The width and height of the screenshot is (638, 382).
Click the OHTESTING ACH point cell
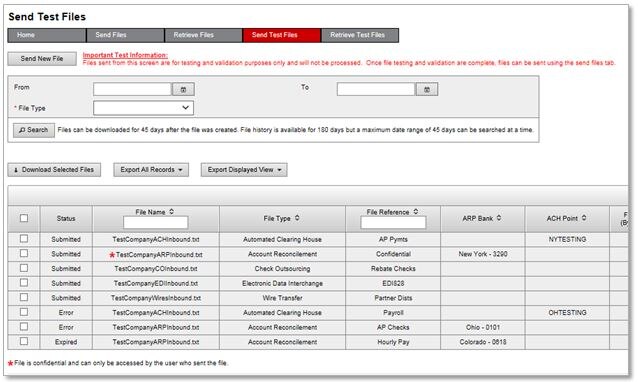[x=567, y=313]
